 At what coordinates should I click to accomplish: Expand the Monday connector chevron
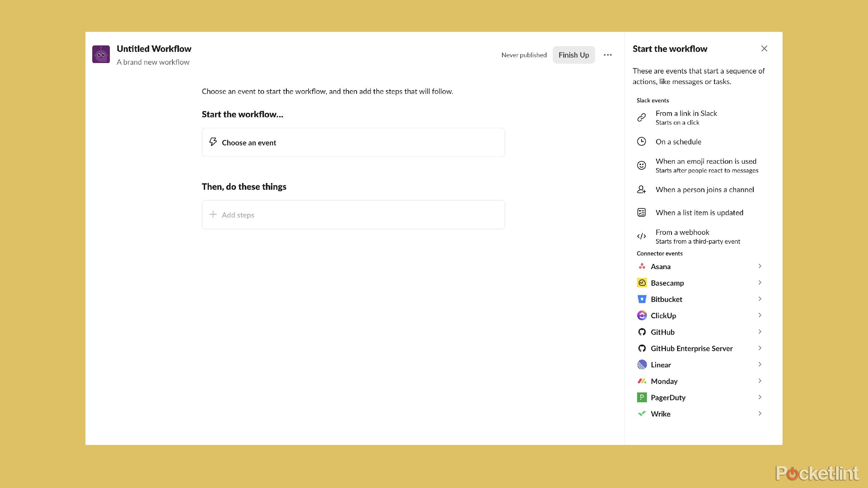point(760,381)
